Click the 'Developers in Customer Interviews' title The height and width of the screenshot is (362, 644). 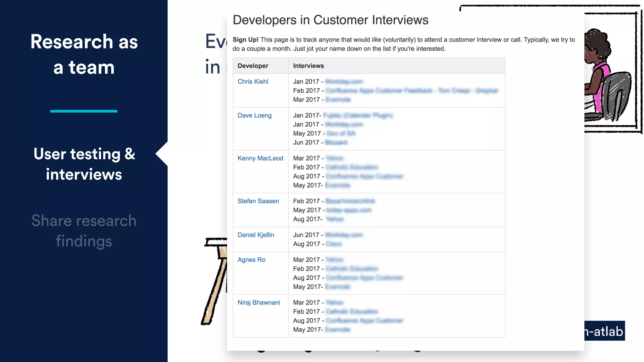point(330,20)
